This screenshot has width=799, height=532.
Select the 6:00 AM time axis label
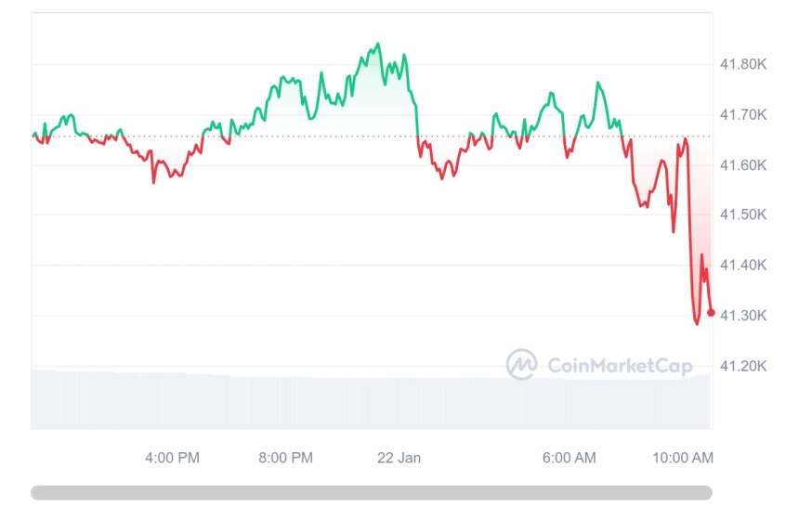569,458
